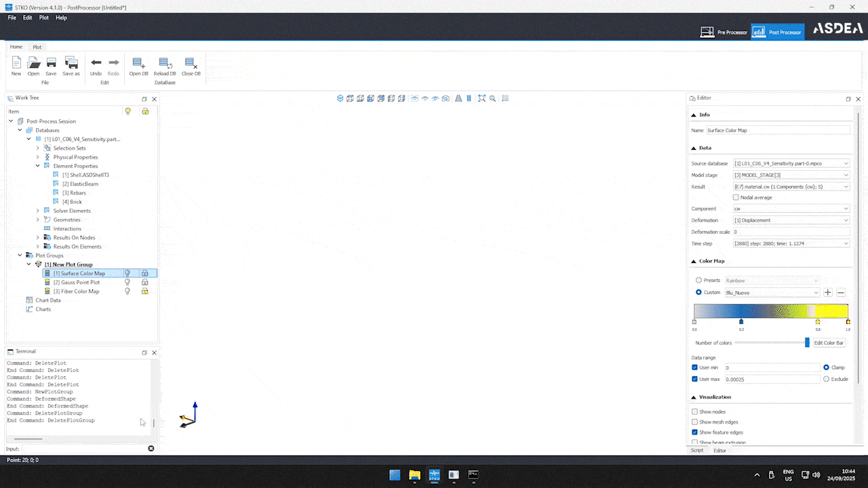
Task: Toggle lock of Fiber Color Map
Action: coord(144,291)
